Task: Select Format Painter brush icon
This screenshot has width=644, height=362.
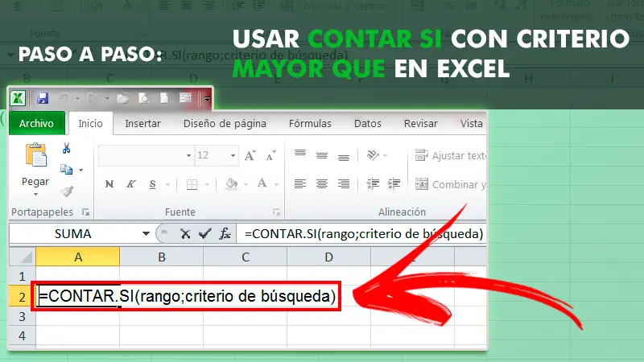Action: point(67,191)
